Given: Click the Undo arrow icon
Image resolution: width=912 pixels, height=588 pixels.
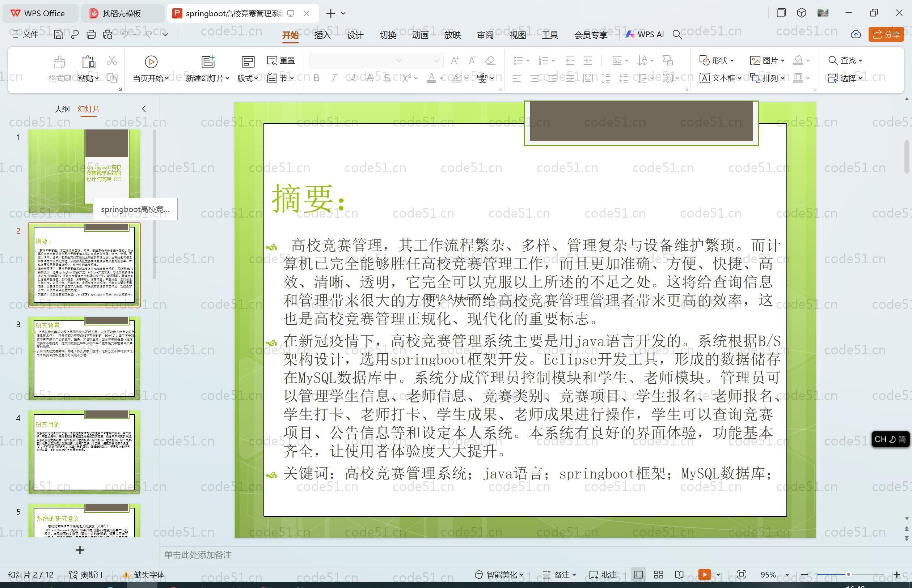Looking at the screenshot, I should coord(125,34).
